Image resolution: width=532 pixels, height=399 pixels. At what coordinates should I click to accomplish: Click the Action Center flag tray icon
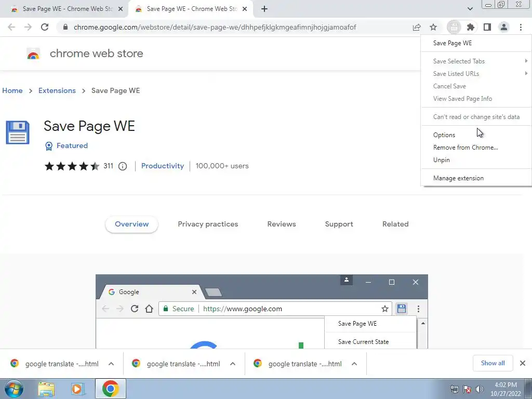(x=467, y=389)
